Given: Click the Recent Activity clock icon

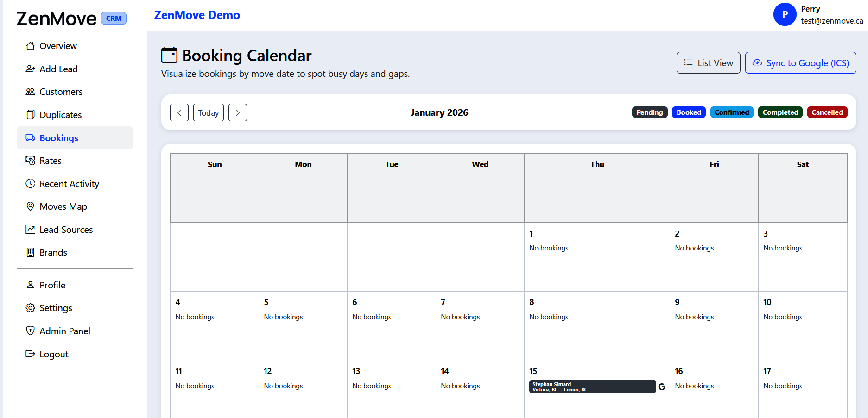Looking at the screenshot, I should [x=30, y=184].
